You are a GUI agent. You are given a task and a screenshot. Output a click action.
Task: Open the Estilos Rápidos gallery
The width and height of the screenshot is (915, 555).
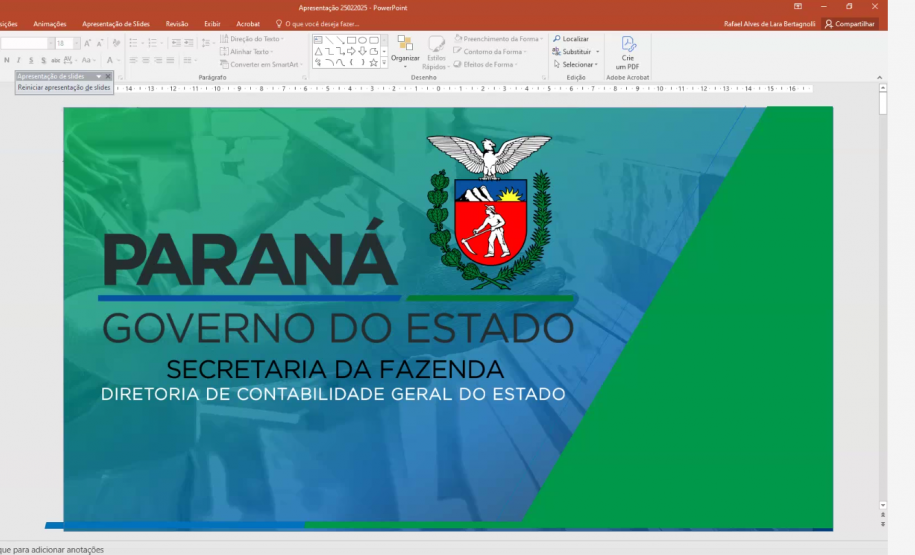(x=436, y=53)
